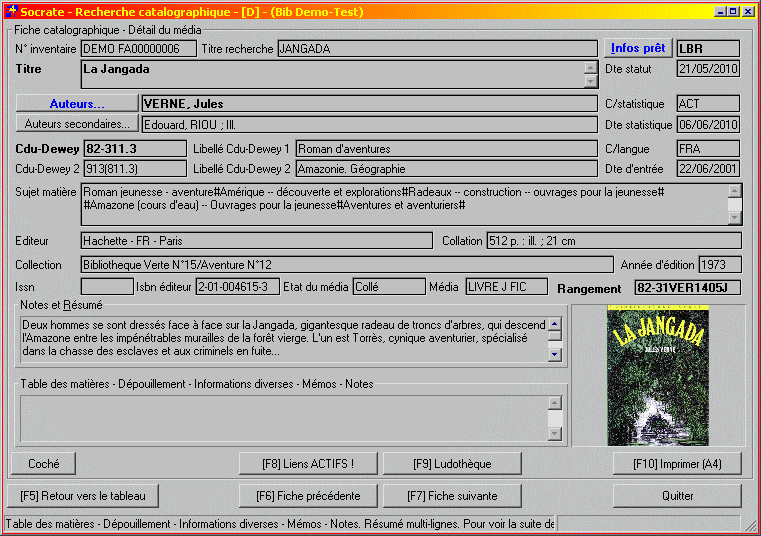Click the Libellé Cdu-Dewey 1 field Roman d'aventures
Image resolution: width=761 pixels, height=536 pixels.
[447, 149]
